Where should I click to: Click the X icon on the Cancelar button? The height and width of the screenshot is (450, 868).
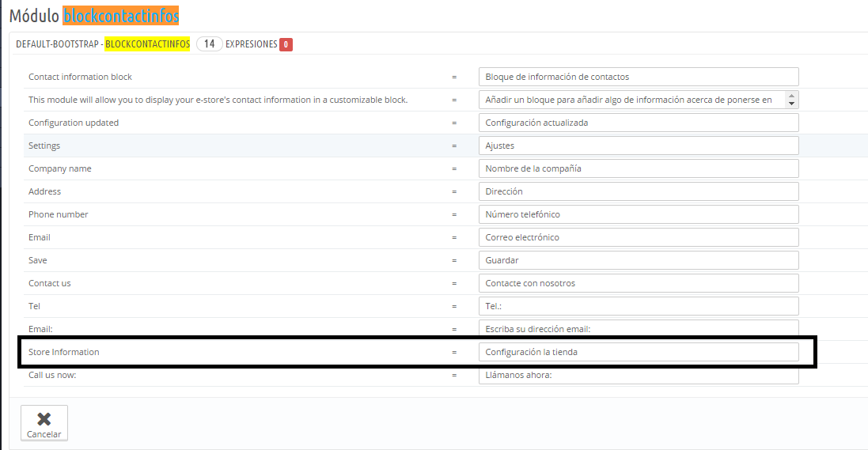[x=44, y=419]
